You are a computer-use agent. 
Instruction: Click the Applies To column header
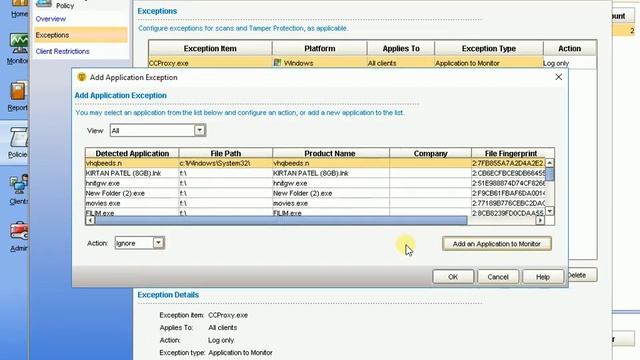(401, 49)
